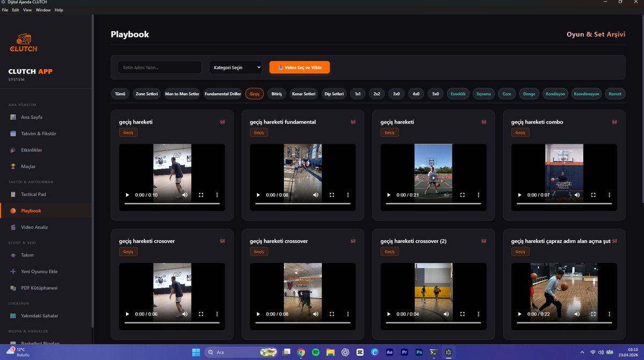Play the çapraz adım alan açma şut video
Image resolution: width=644 pixels, height=360 pixels.
519,314
